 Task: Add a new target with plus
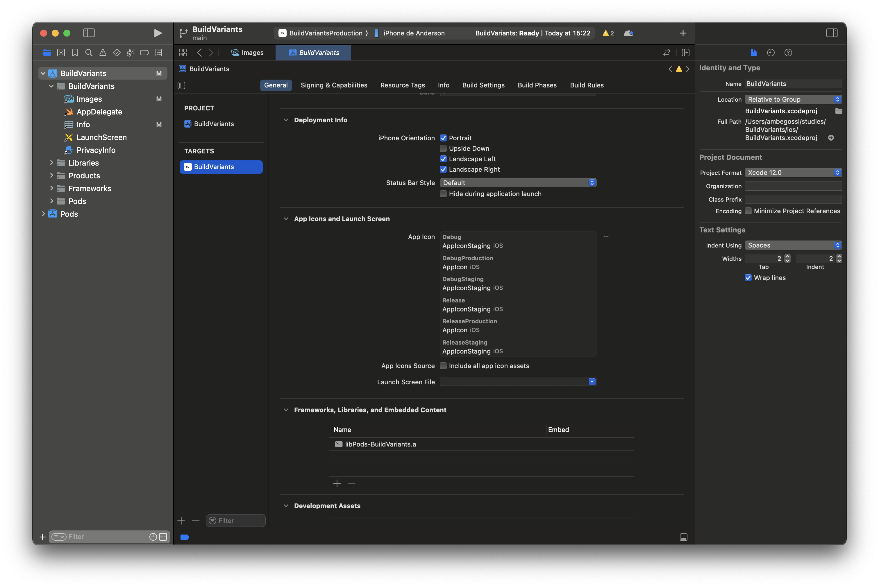tap(182, 521)
